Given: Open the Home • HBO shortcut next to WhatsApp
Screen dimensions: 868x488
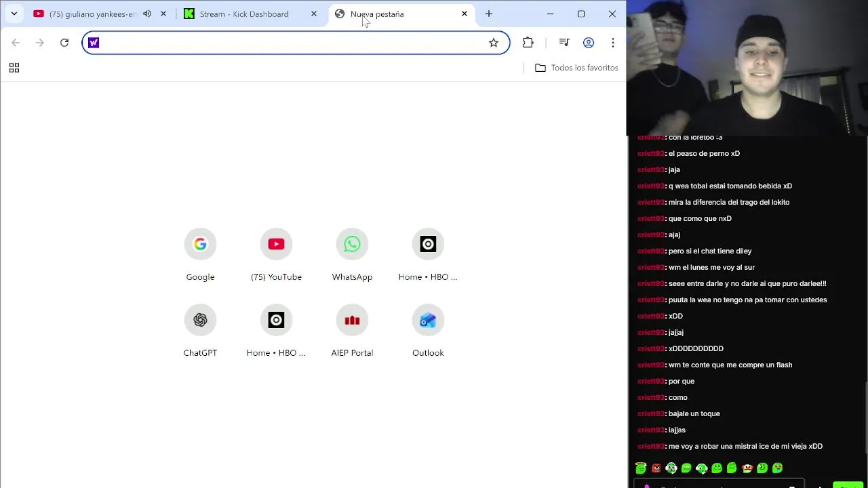Looking at the screenshot, I should click(428, 256).
